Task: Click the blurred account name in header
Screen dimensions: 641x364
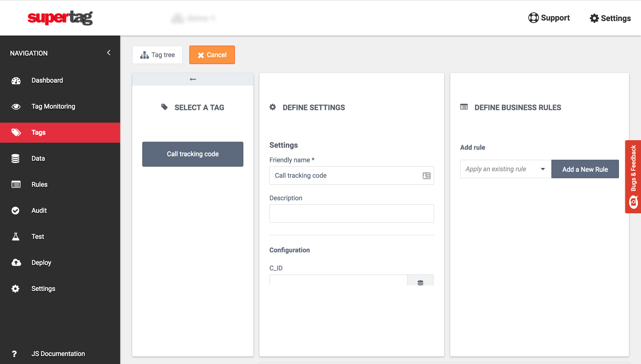Action: pyautogui.click(x=194, y=18)
